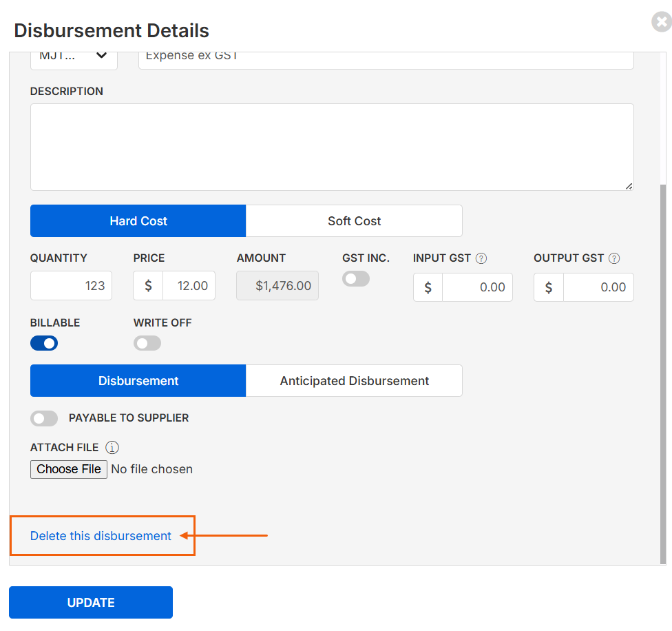Click the UPDATE button
Image resolution: width=672 pixels, height=631 pixels.
(x=91, y=602)
